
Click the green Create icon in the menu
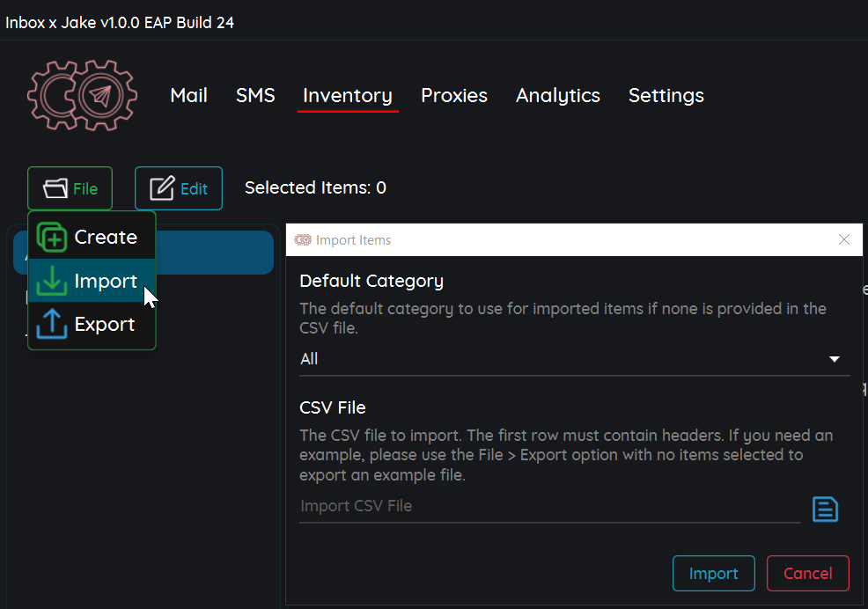click(51, 237)
